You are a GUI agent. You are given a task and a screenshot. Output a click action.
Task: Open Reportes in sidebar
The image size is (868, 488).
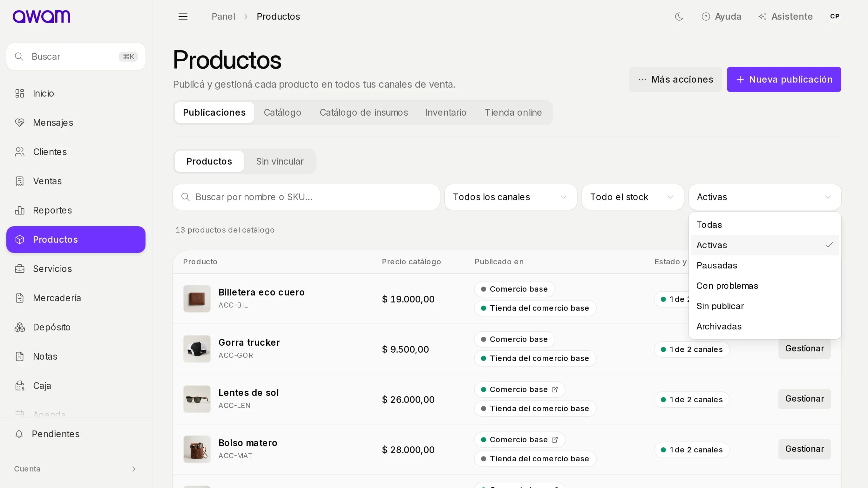point(76,210)
